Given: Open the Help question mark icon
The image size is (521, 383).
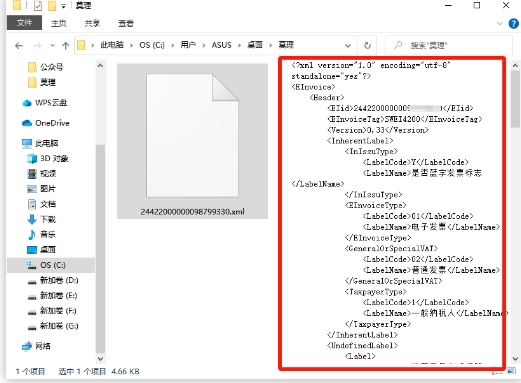Looking at the screenshot, I should (x=513, y=23).
